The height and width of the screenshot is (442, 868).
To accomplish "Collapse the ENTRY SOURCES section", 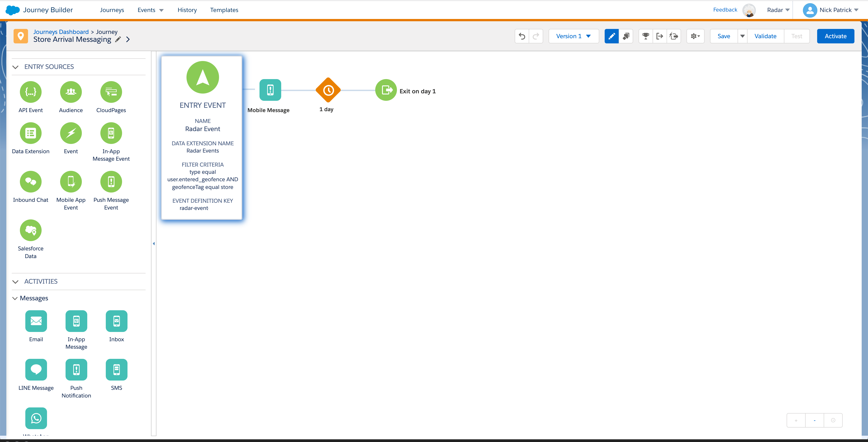I will [15, 67].
